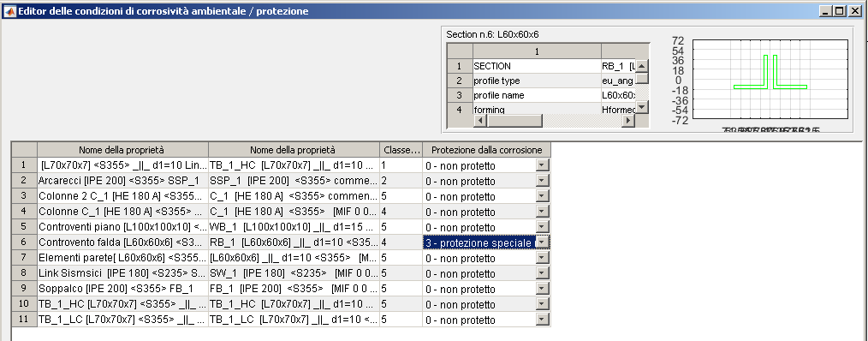This screenshot has width=868, height=341.
Task: Open protection dropdown for Link Sismsici row
Action: click(543, 274)
